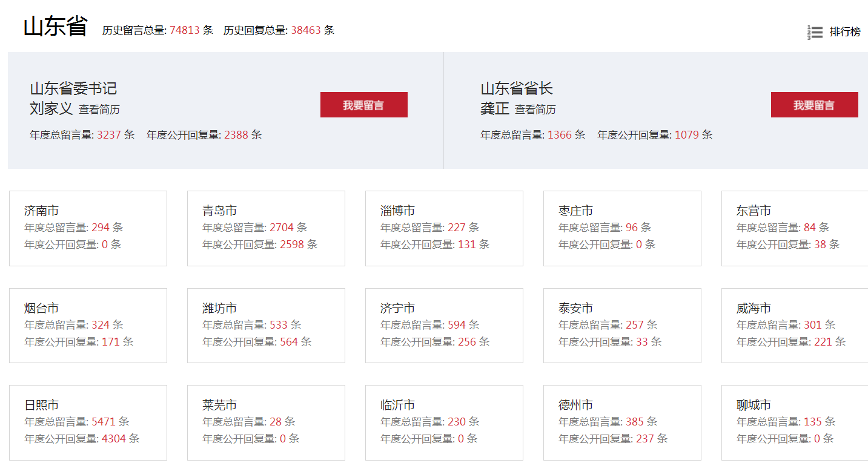Screen dimensions: 868x463
Task: View 查看简历 for 刘家义
Action: point(99,110)
